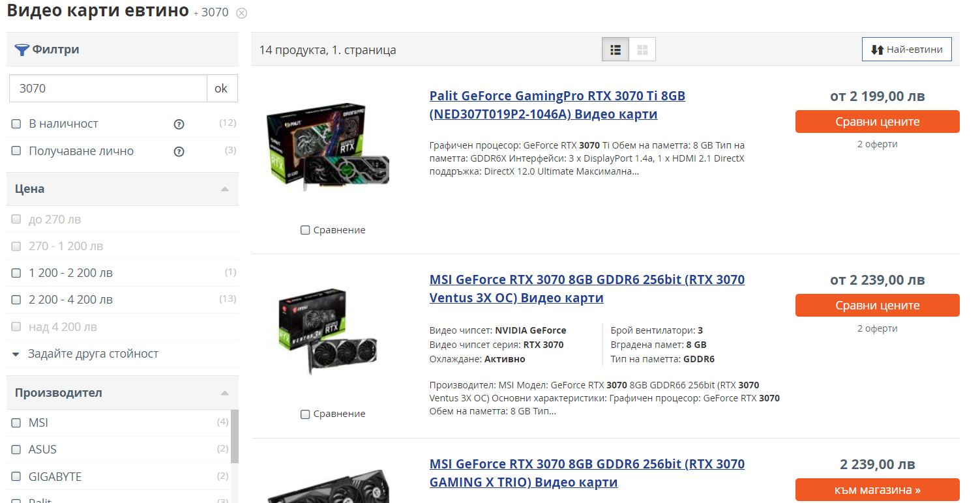
Task: Open MSI RTX 3070 Ventus 3X OC title link
Action: point(587,289)
